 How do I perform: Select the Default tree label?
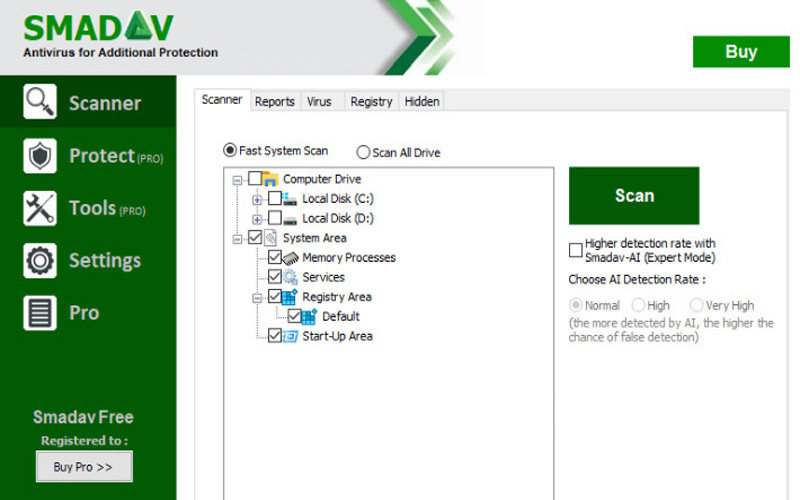point(341,316)
